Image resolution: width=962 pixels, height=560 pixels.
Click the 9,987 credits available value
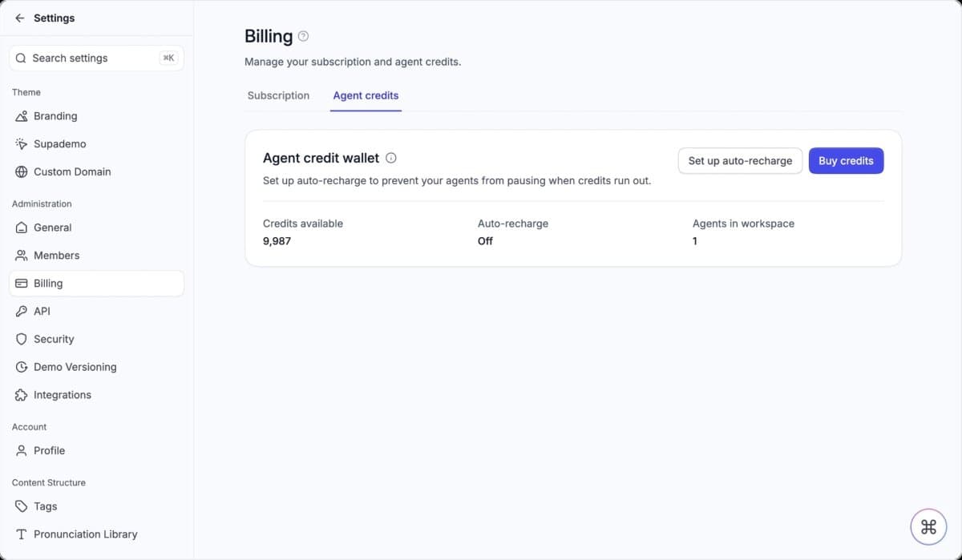point(277,241)
